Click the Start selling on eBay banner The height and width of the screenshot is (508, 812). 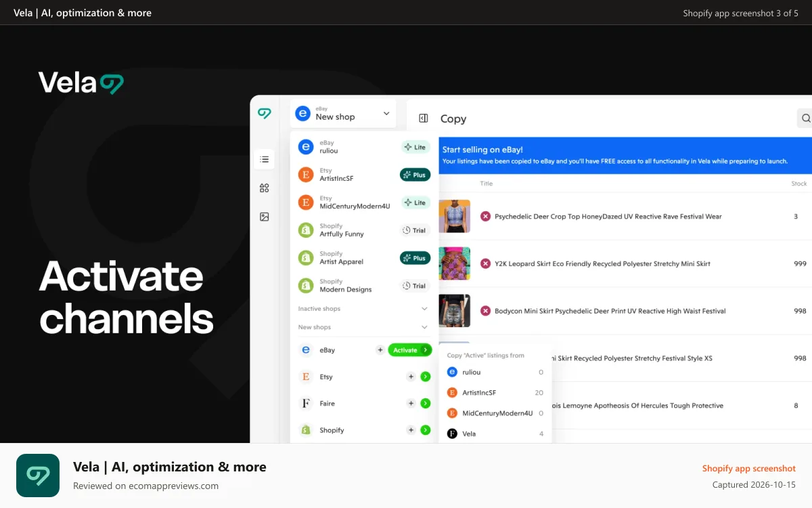pyautogui.click(x=625, y=155)
